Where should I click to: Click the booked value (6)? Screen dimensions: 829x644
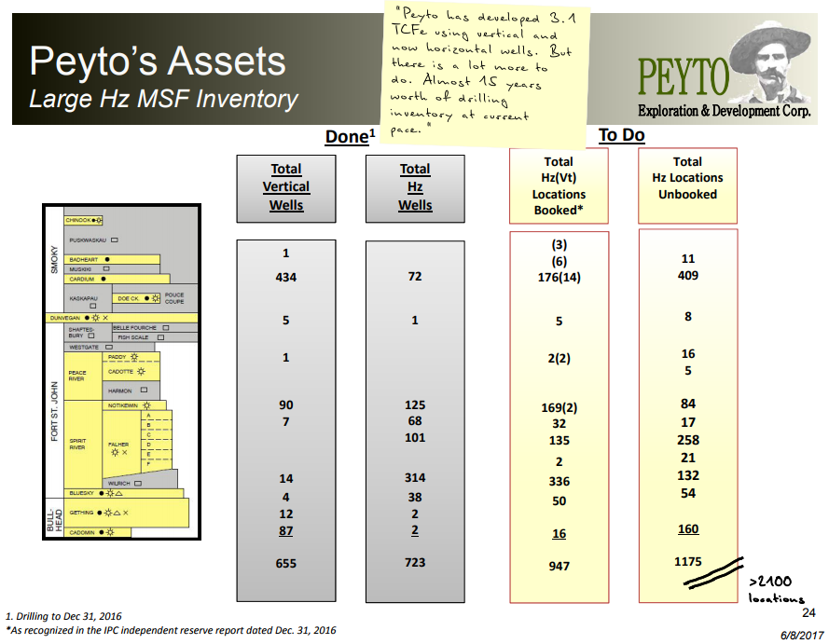tap(559, 262)
